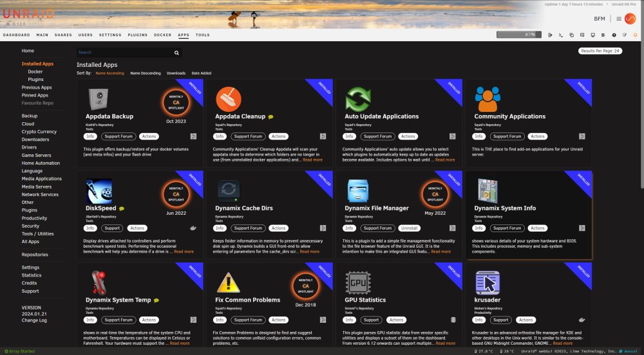Select Pinned Apps in sidebar
The image size is (644, 355).
(x=35, y=96)
